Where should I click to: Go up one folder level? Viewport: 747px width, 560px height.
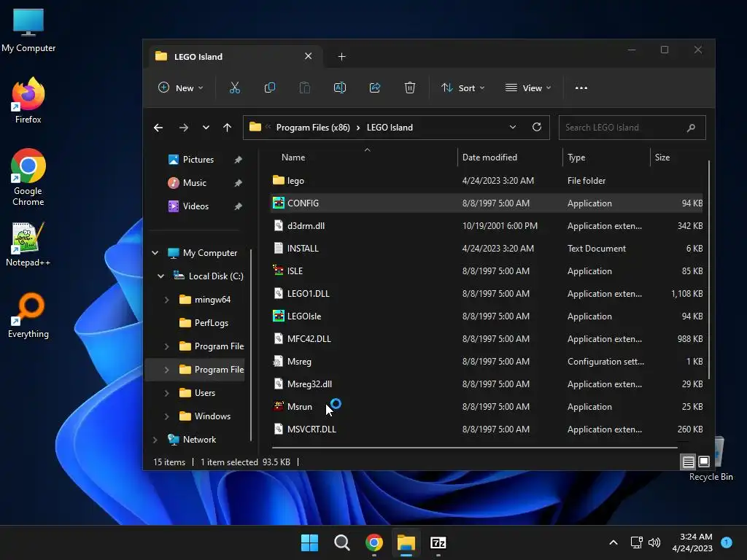coord(228,128)
